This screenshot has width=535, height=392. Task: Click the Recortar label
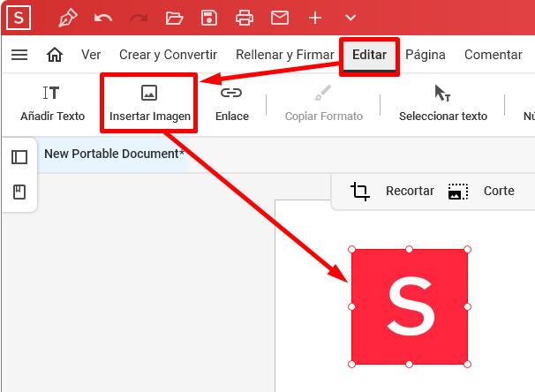[x=410, y=191]
